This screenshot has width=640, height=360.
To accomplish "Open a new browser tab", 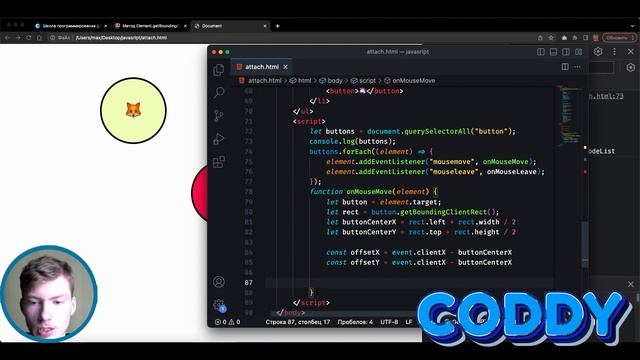I will pyautogui.click(x=278, y=26).
